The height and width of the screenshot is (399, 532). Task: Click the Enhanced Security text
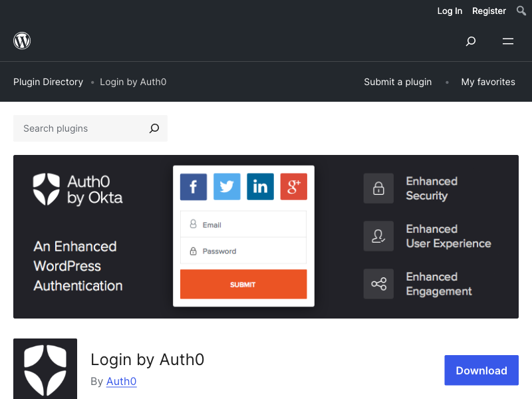(x=432, y=188)
